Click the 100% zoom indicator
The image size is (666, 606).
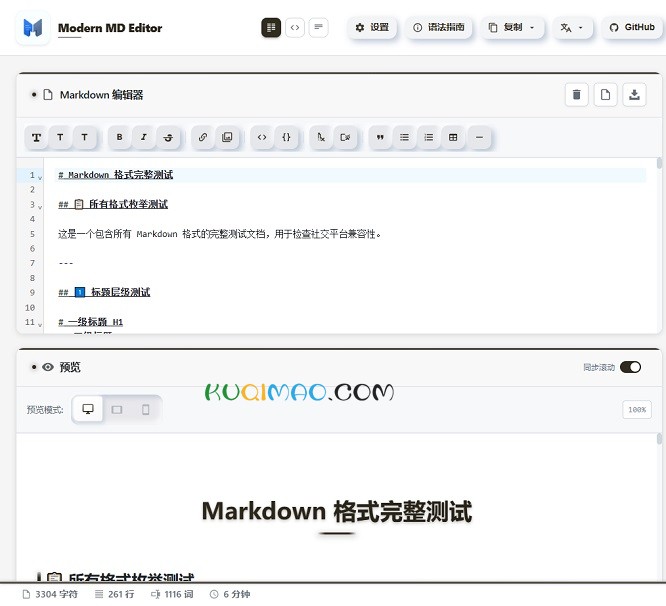[x=637, y=410]
